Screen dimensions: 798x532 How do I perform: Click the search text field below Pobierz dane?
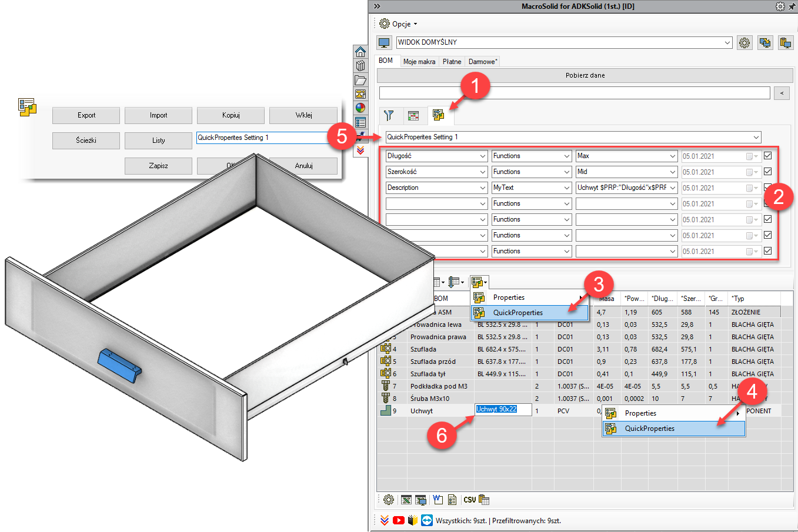[575, 93]
